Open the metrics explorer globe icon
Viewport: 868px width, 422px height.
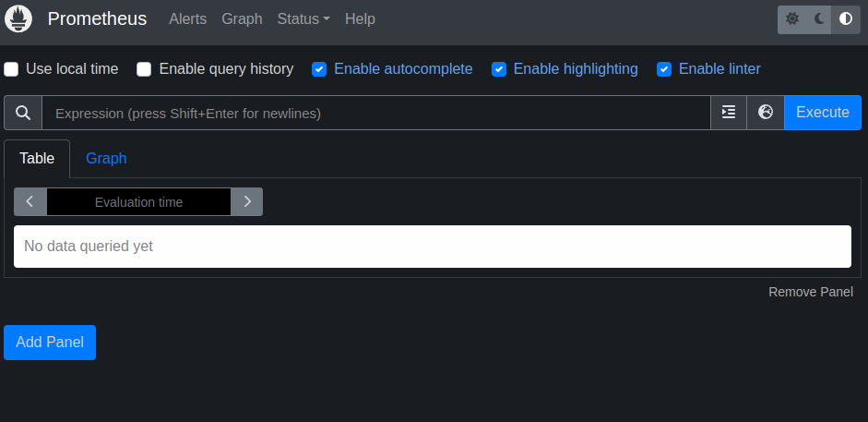point(766,113)
